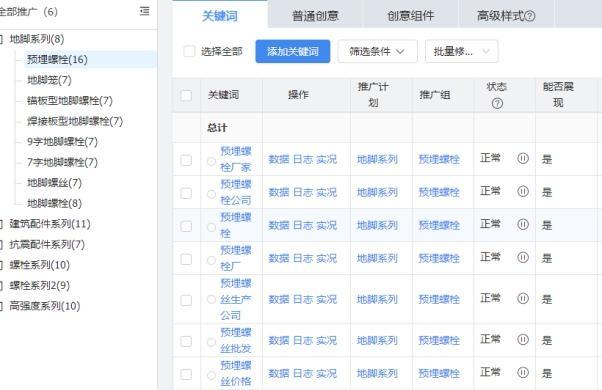
Task: Open keyword link 预埋螺丝生产公司
Action: tap(236, 299)
